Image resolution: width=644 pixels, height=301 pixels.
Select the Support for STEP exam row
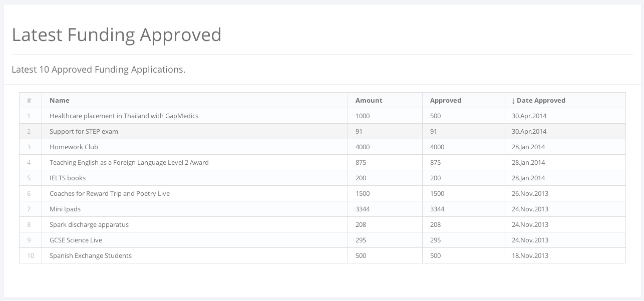pos(84,131)
